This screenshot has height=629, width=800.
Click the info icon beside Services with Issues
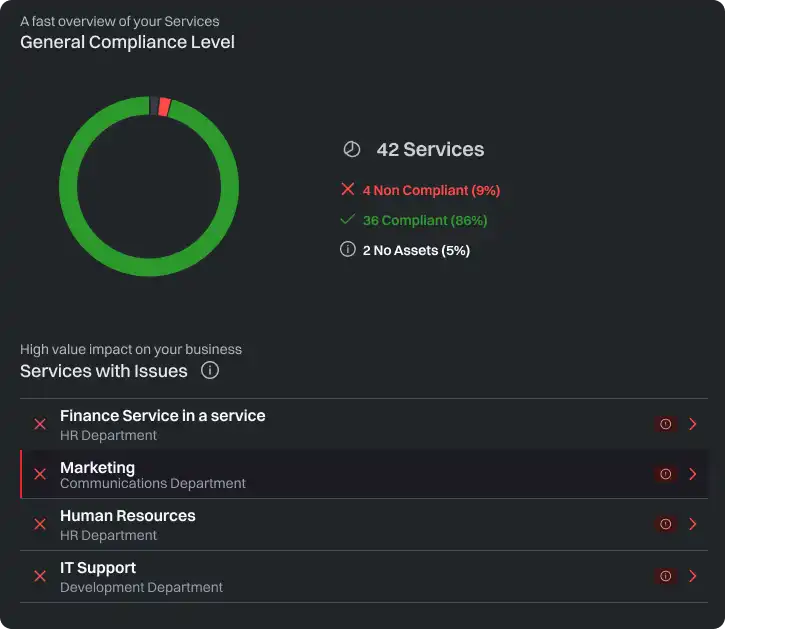tap(210, 371)
